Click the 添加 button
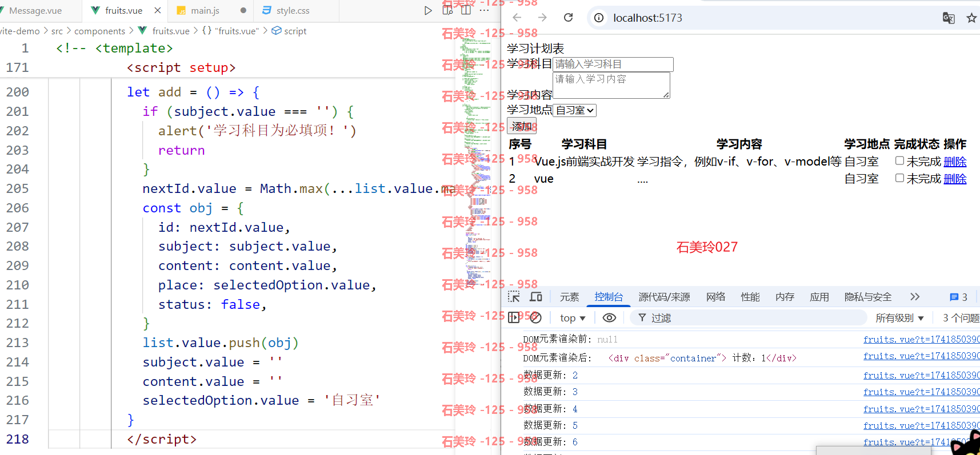Image resolution: width=980 pixels, height=455 pixels. [522, 126]
